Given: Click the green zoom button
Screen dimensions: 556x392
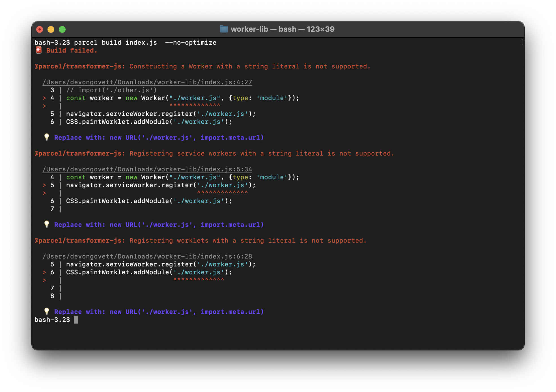Looking at the screenshot, I should pyautogui.click(x=63, y=29).
